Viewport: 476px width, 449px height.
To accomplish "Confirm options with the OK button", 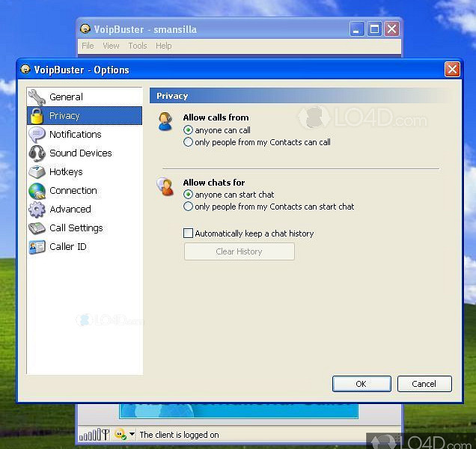I will coord(361,384).
